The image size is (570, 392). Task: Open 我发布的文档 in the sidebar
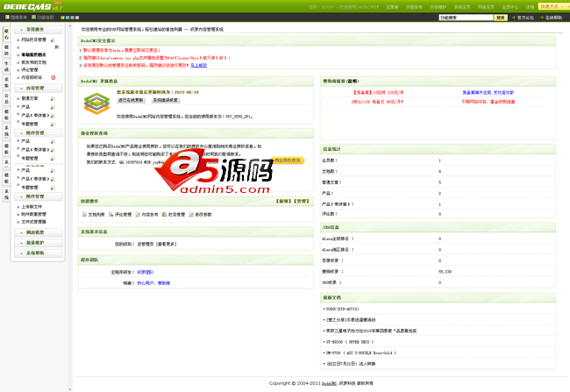(x=34, y=62)
